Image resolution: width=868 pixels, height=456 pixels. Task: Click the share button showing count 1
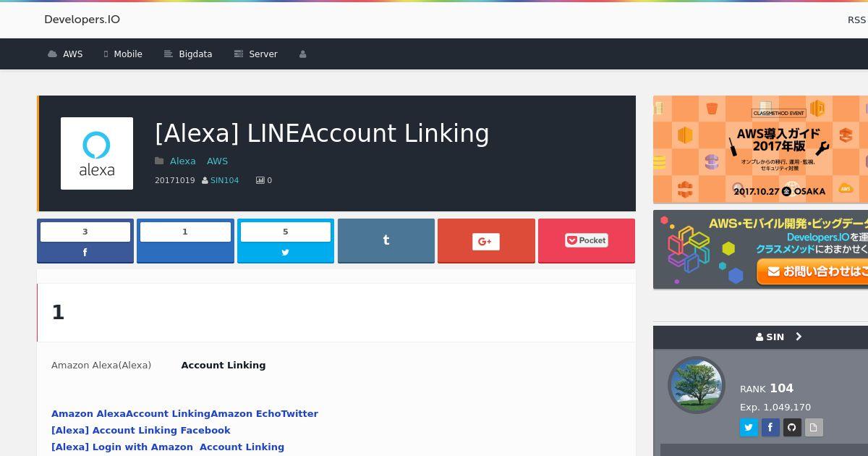(185, 241)
